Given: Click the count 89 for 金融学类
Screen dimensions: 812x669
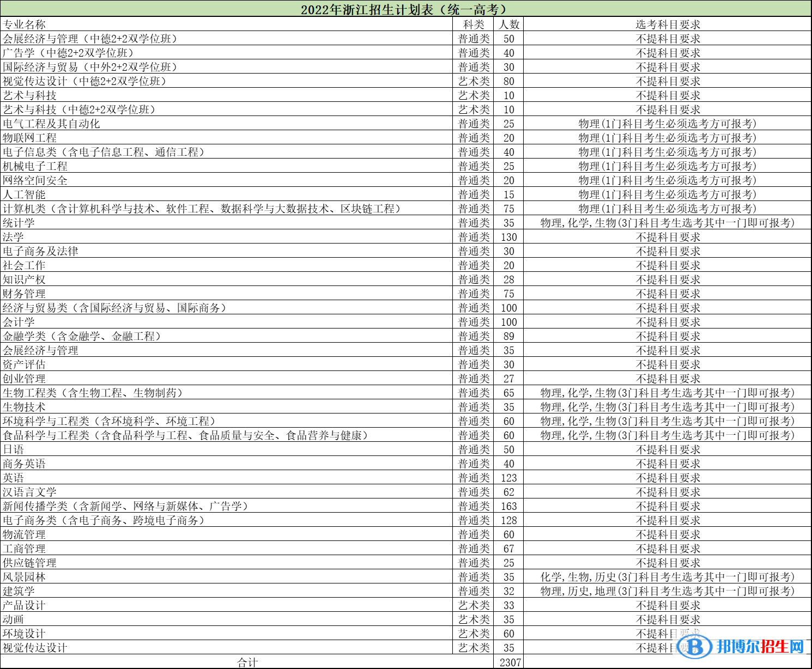Looking at the screenshot, I should pyautogui.click(x=509, y=336).
